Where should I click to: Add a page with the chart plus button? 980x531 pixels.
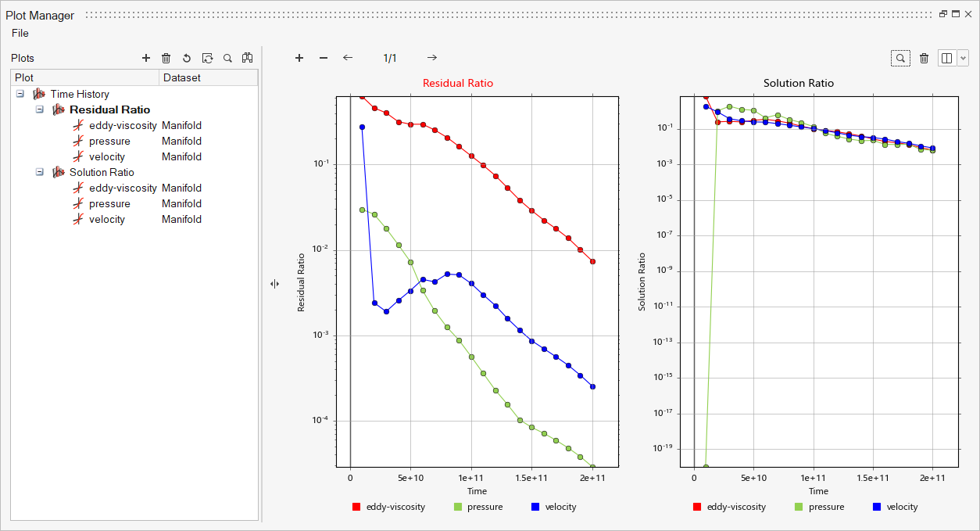point(299,58)
